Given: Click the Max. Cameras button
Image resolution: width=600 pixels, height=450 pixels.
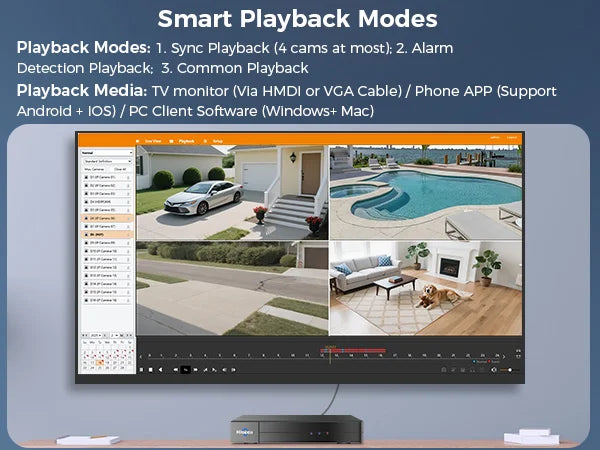Looking at the screenshot, I should 95,170.
